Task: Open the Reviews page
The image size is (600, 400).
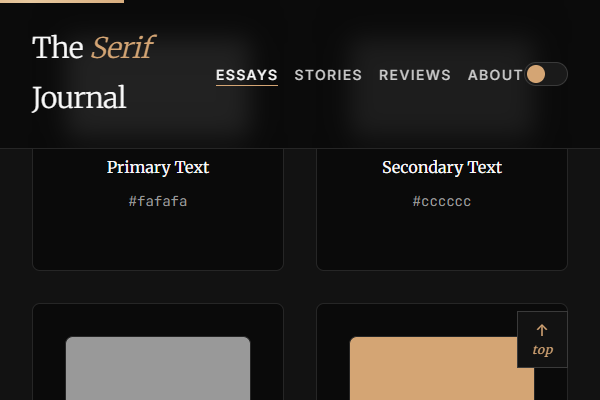Action: click(x=415, y=75)
